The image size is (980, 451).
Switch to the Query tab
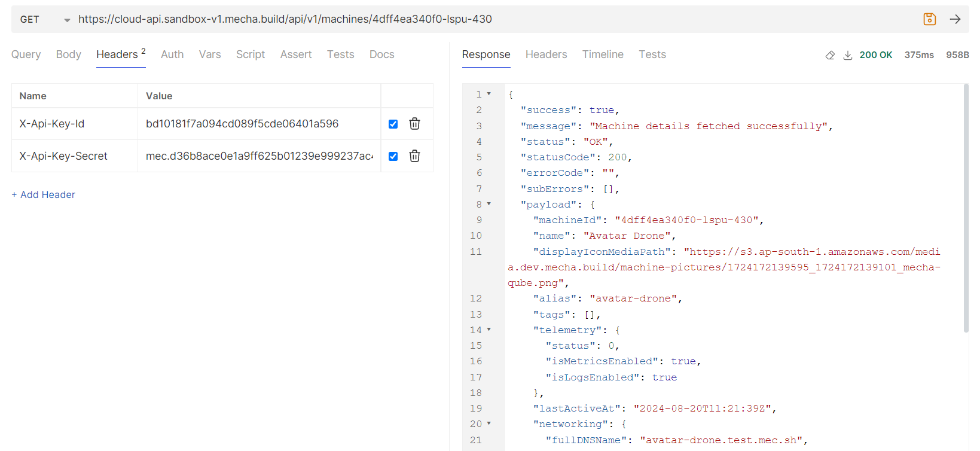(x=26, y=54)
